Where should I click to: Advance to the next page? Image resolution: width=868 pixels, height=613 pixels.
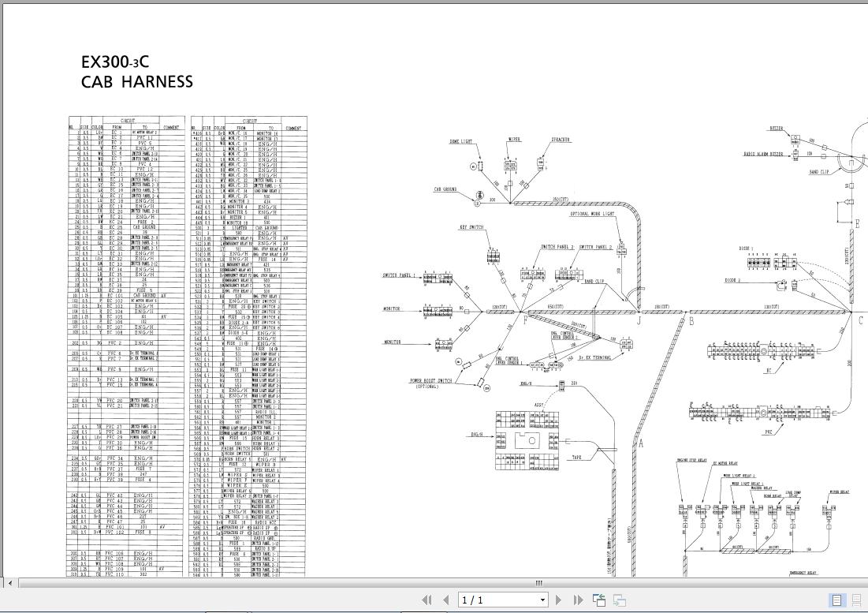[558, 600]
